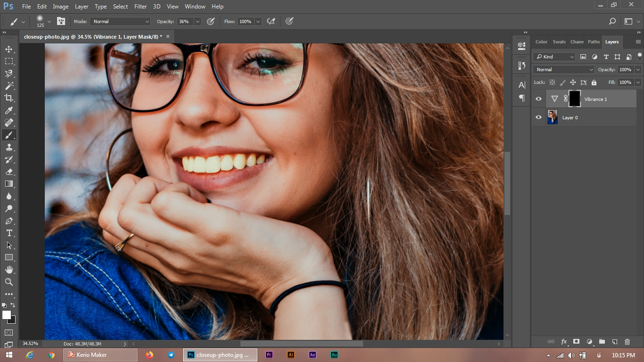The height and width of the screenshot is (362, 644).
Task: Hide the Vibrance 1 layer
Action: [x=538, y=99]
